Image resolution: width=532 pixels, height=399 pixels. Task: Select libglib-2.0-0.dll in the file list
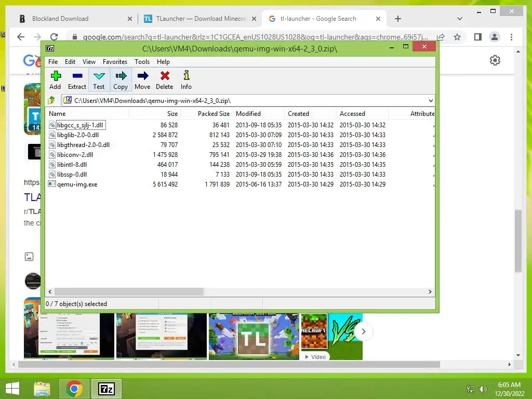point(78,135)
